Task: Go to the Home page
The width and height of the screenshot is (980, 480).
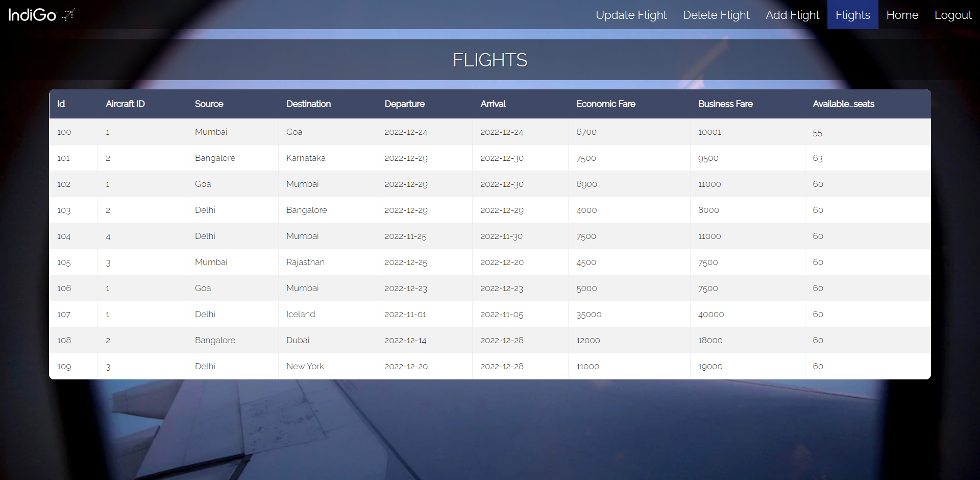Action: 902,15
